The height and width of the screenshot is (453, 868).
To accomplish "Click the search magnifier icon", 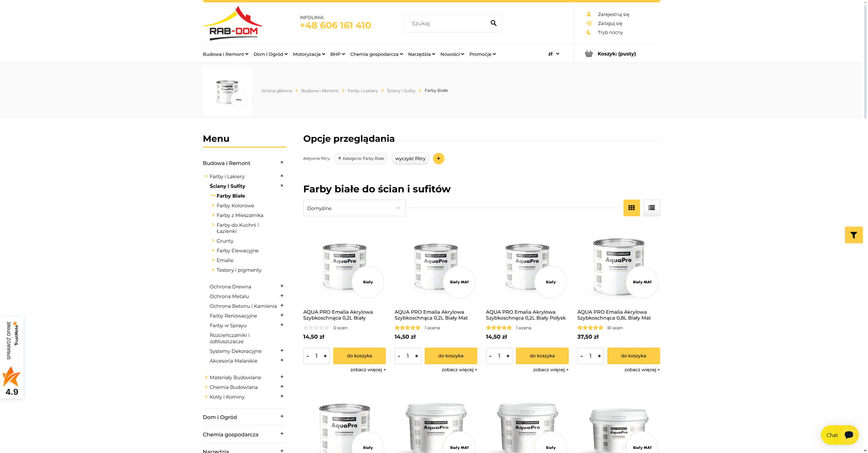I will (x=493, y=23).
